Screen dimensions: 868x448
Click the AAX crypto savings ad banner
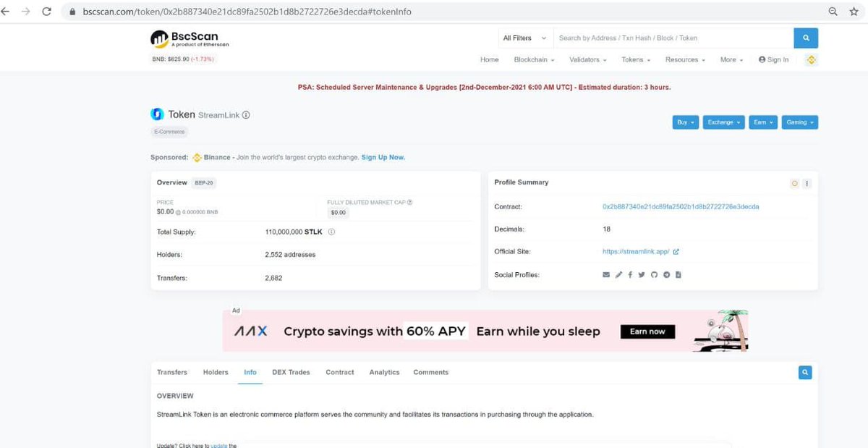[485, 331]
